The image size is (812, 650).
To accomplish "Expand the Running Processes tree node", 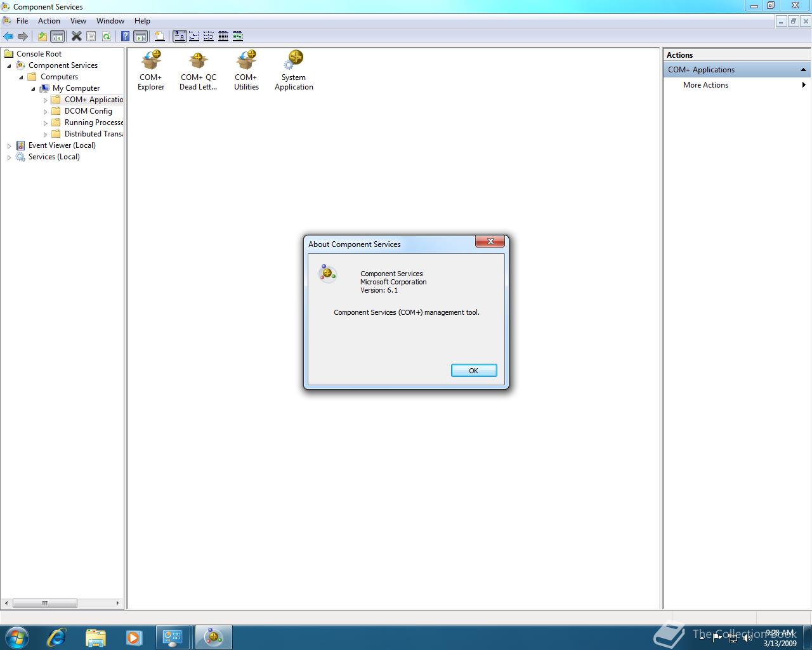I will coord(45,123).
